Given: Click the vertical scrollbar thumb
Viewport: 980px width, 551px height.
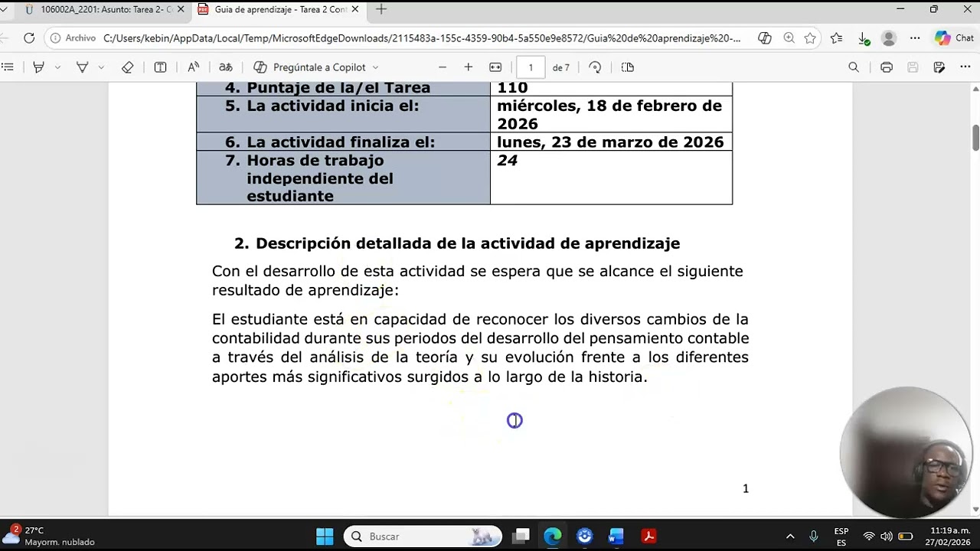Looking at the screenshot, I should coord(975,138).
